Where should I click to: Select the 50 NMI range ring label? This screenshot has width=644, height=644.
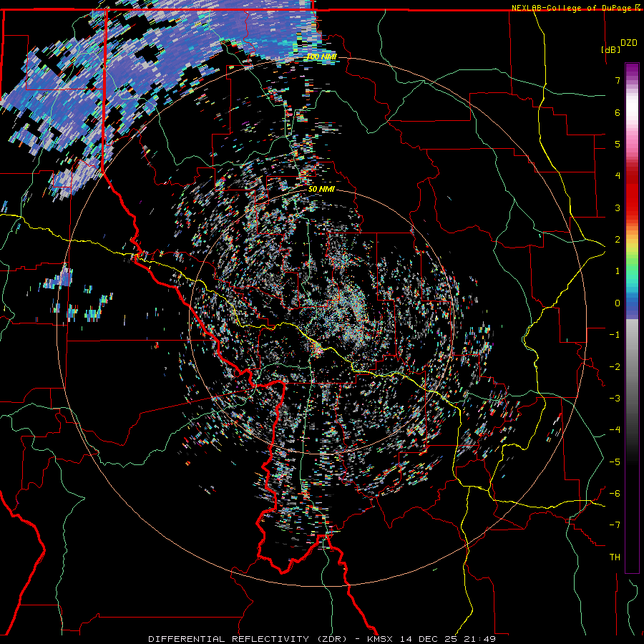(321, 189)
